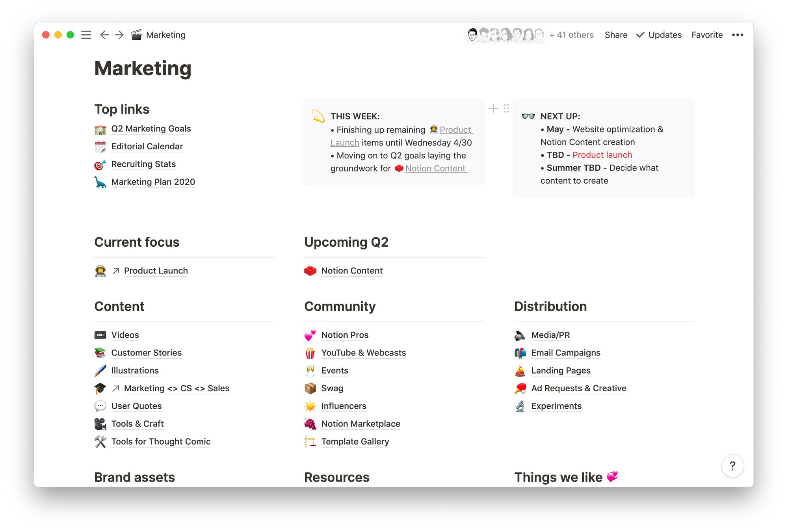Open the Share menu
The width and height of the screenshot is (788, 532).
(x=616, y=35)
